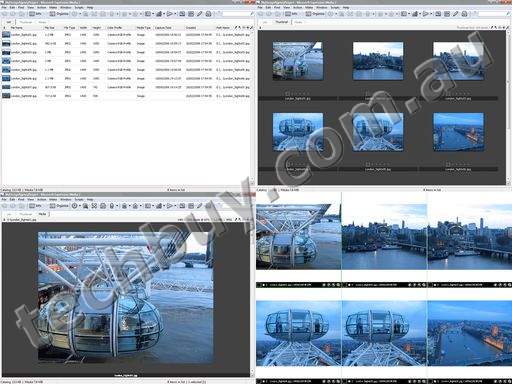
Task: Expand the grid layout dropdown in list-view toolbar
Action: tap(153, 14)
